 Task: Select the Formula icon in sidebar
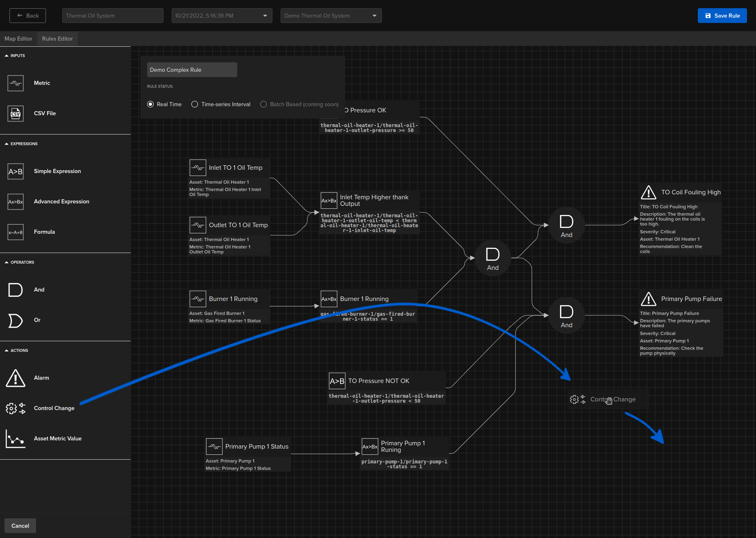coord(16,232)
